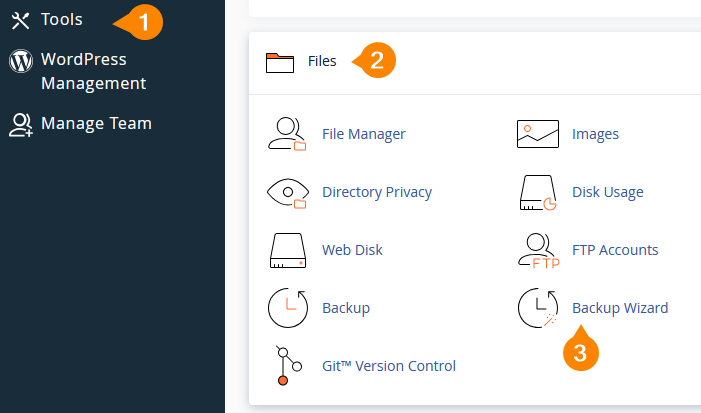This screenshot has width=701, height=413.
Task: Click the Git Version Control branch icon
Action: (x=288, y=366)
